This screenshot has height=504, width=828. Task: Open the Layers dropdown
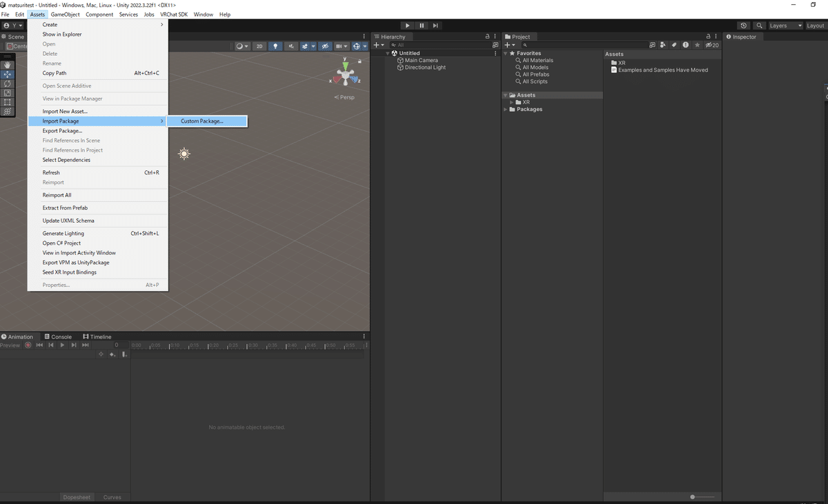coord(785,26)
